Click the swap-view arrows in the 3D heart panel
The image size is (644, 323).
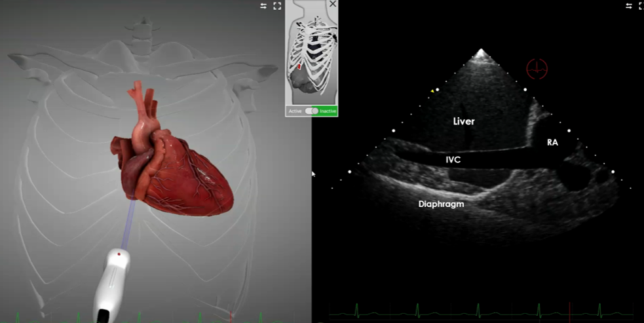point(263,6)
